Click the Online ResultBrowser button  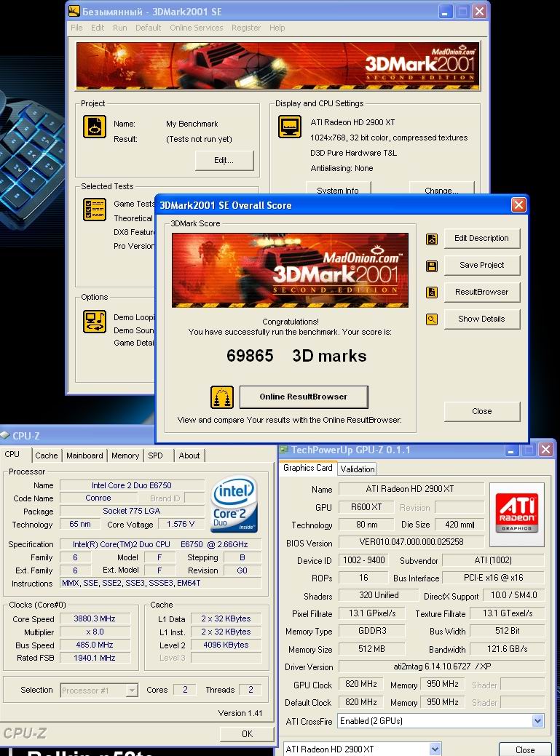[304, 397]
